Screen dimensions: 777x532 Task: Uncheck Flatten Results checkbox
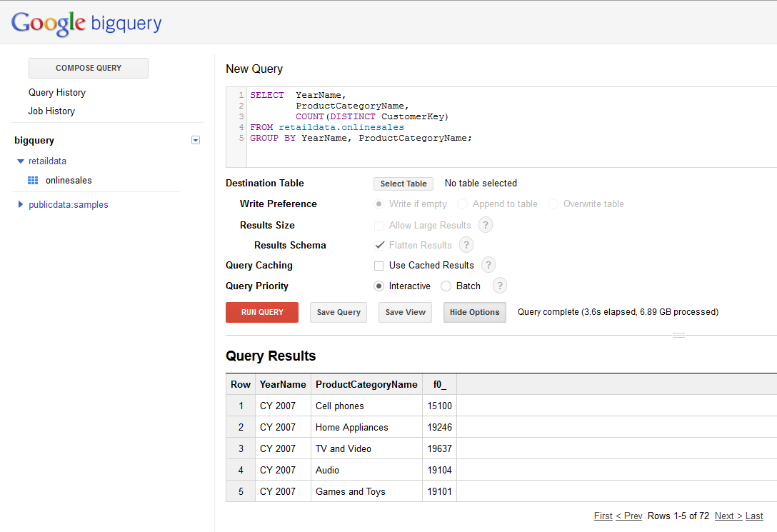pyautogui.click(x=379, y=245)
